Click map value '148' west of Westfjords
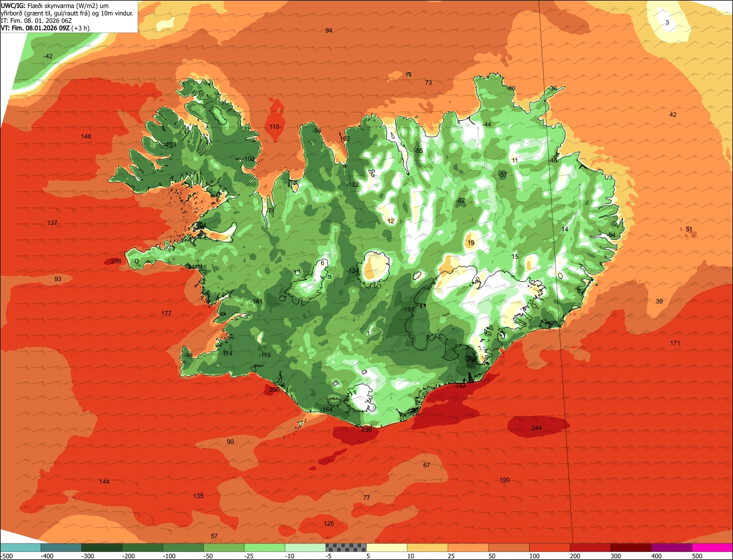Image resolution: width=733 pixels, height=560 pixels. (86, 136)
